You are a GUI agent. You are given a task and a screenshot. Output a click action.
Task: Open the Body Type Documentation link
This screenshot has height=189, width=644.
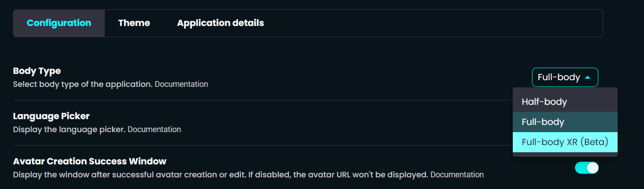[181, 84]
